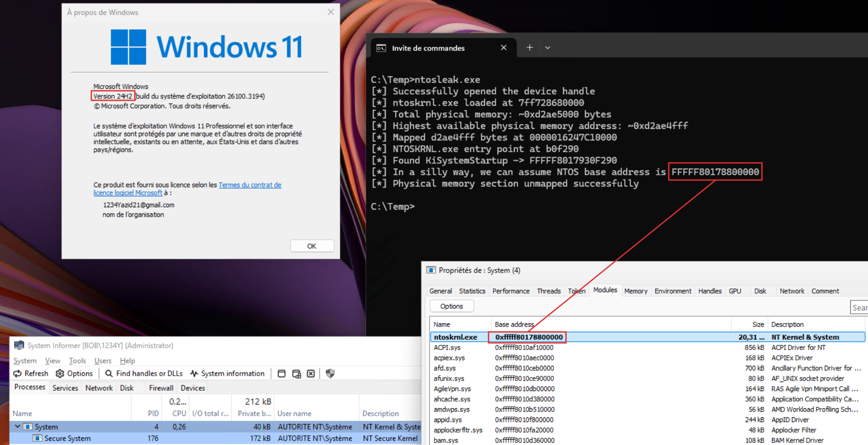Click the System Informer title bar icon
Viewport: 868px width, 445px height.
click(x=19, y=345)
